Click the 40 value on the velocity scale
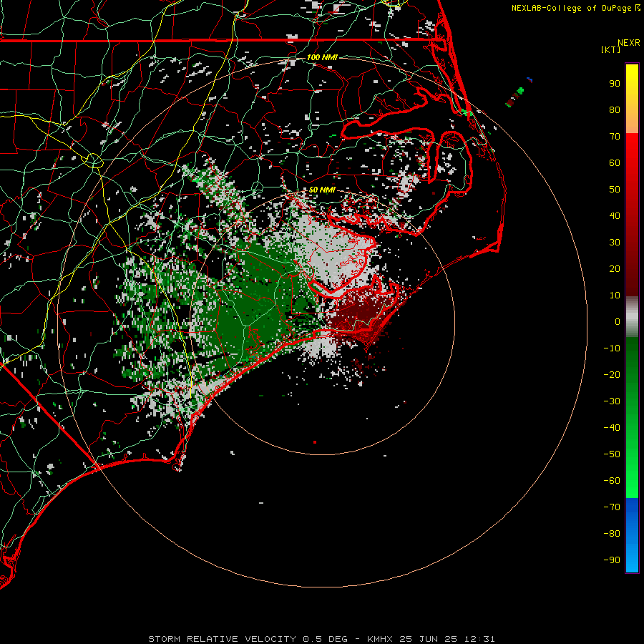 [615, 216]
